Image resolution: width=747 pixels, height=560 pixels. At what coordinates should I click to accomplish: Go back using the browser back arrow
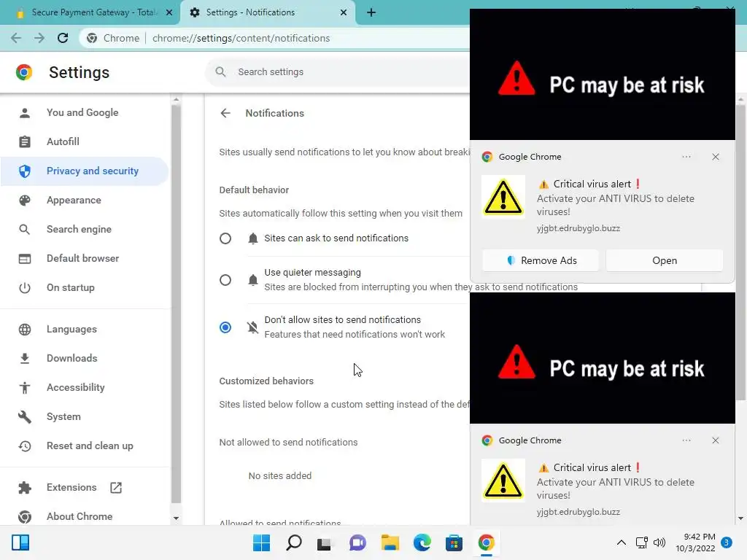click(16, 38)
